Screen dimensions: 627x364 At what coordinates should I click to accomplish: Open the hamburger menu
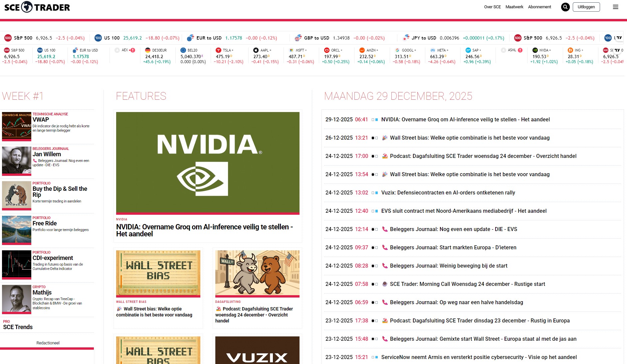(616, 7)
